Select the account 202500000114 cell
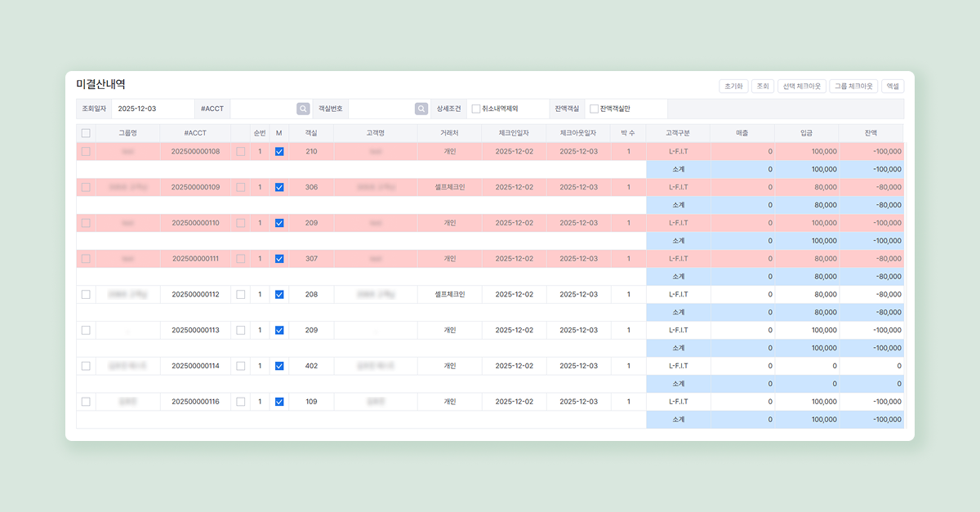The height and width of the screenshot is (512, 980). (195, 366)
